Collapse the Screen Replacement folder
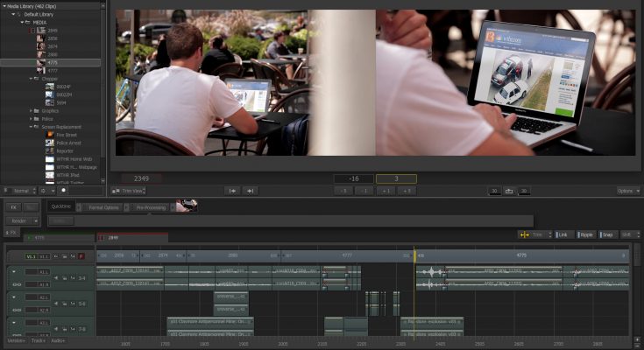644x350 pixels. click(31, 127)
